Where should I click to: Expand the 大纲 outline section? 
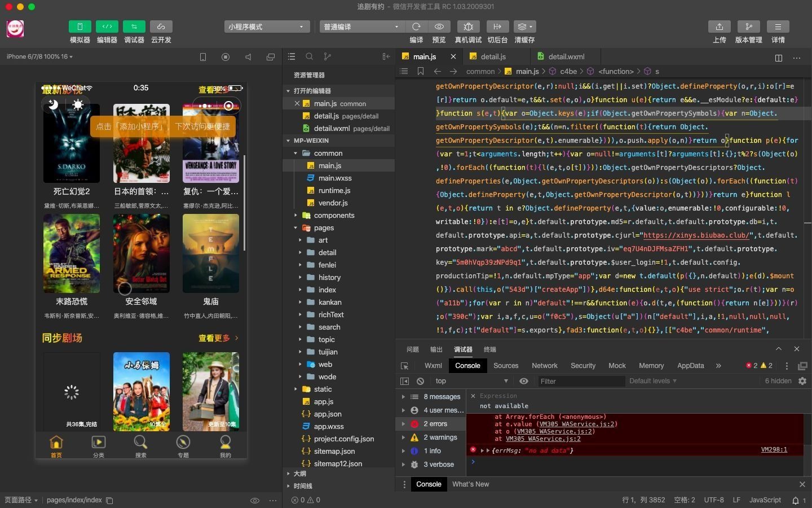pos(338,474)
